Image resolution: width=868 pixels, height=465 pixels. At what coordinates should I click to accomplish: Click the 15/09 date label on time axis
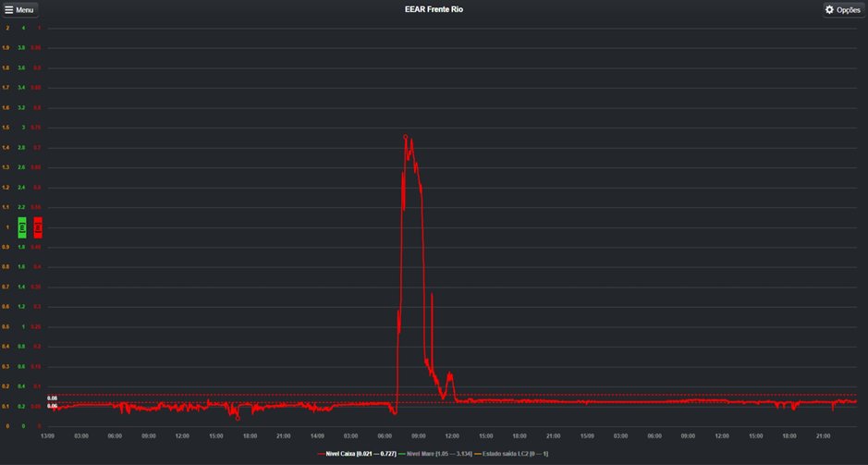587,436
